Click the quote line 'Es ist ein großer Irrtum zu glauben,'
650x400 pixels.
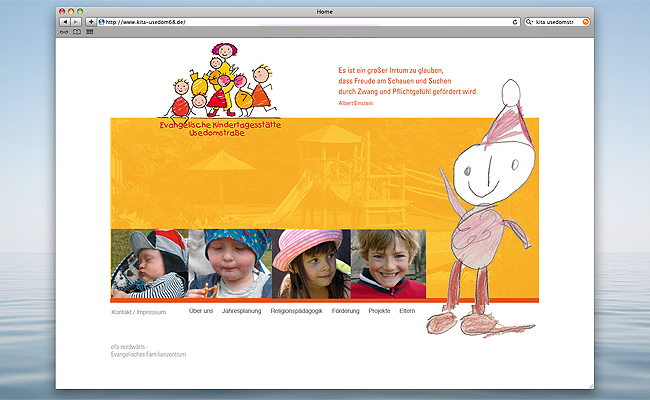(x=391, y=70)
